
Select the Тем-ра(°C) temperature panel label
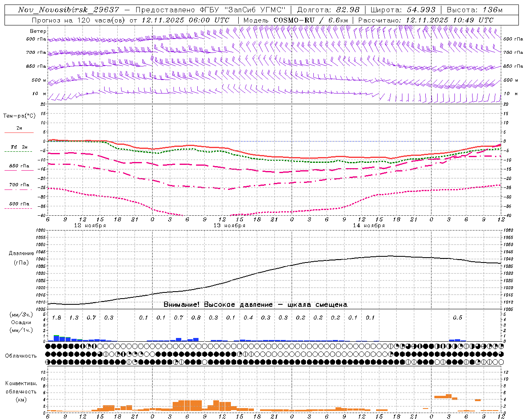point(19,116)
